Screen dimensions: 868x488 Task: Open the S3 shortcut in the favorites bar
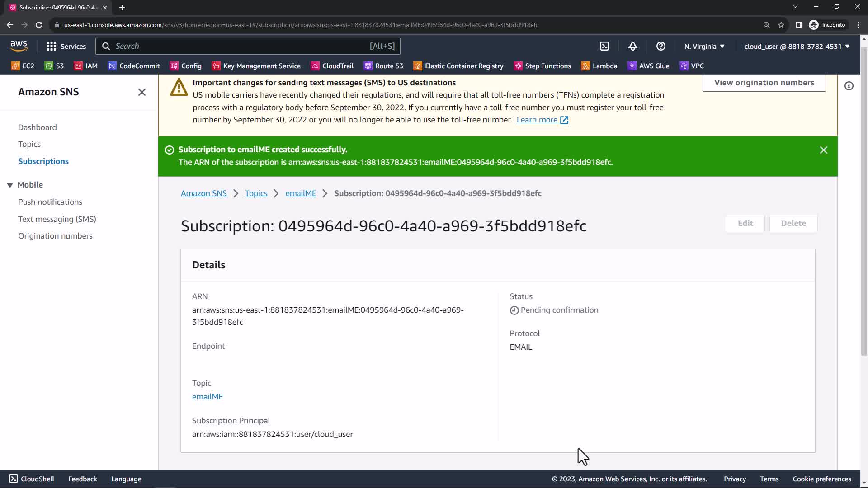tap(54, 66)
